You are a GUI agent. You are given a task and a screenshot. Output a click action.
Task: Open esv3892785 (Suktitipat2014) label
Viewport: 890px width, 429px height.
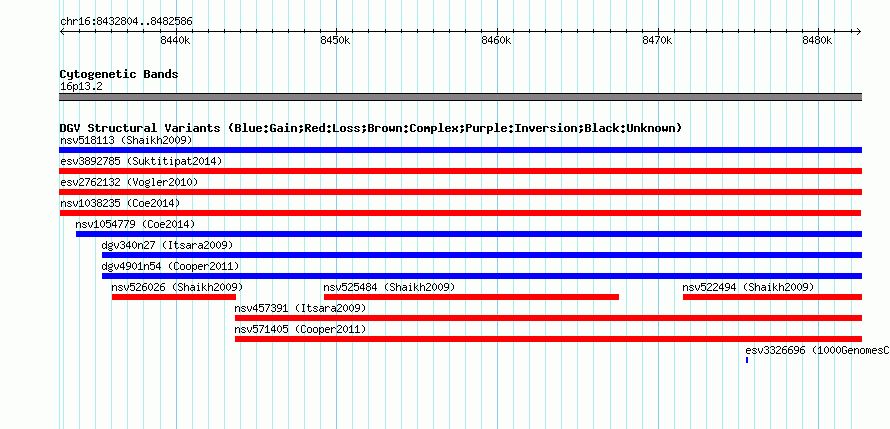coord(141,161)
